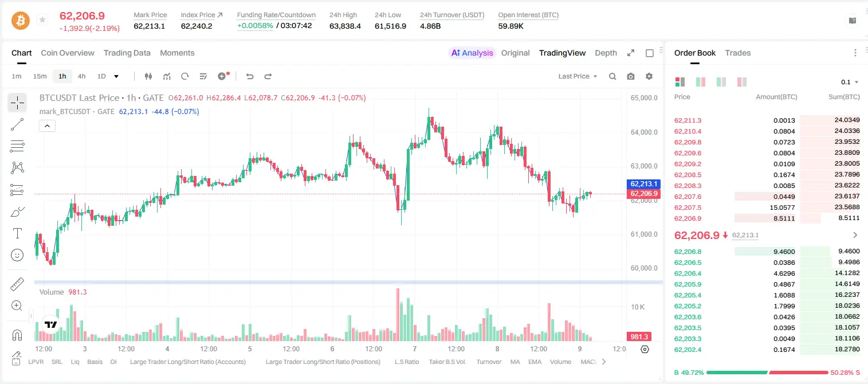Click the 62,207.5 ask price row
Viewport: 868px width, 384px height.
pos(767,207)
